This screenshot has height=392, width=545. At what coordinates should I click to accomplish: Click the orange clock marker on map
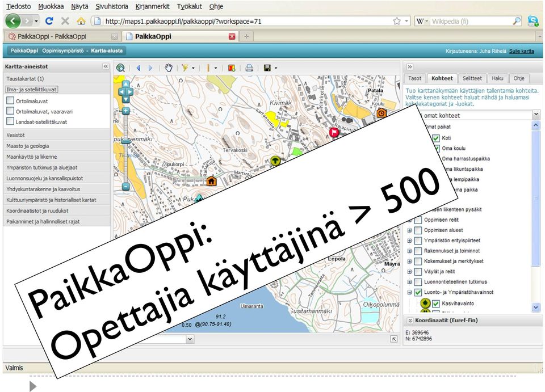click(381, 113)
